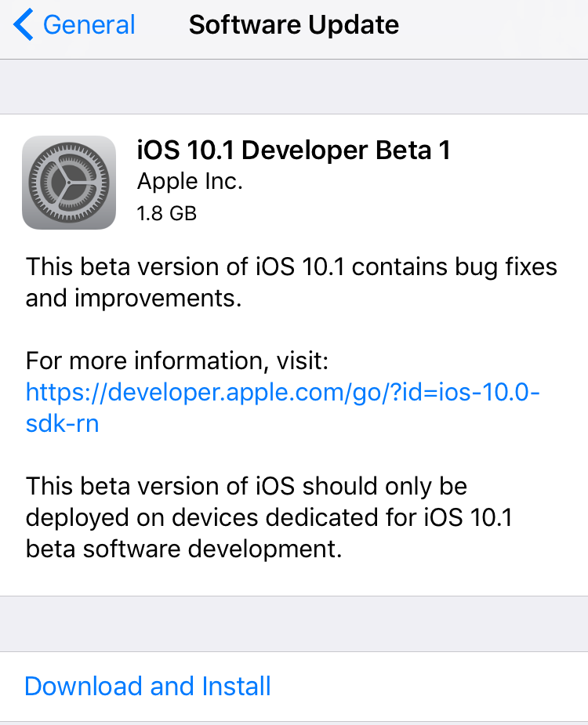Select the iOS 10.1 Developer Beta 1 heading

[x=293, y=150]
